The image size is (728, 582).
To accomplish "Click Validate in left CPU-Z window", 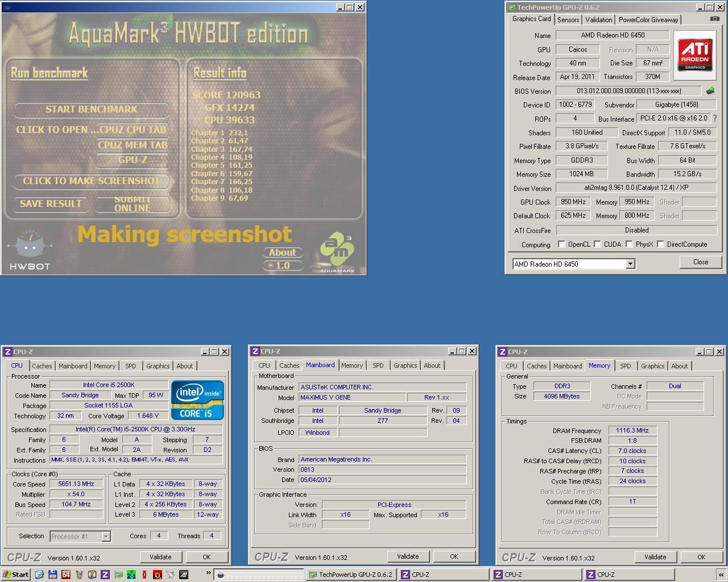I will [160, 557].
